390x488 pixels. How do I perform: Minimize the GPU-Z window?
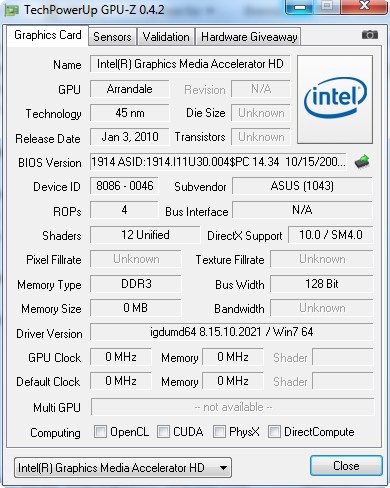click(x=300, y=7)
